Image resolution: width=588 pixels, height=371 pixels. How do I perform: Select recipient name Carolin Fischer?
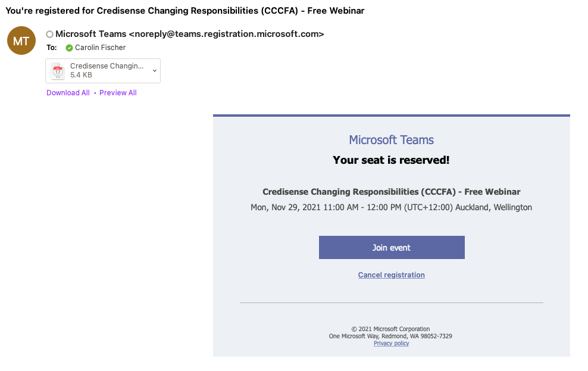(100, 48)
